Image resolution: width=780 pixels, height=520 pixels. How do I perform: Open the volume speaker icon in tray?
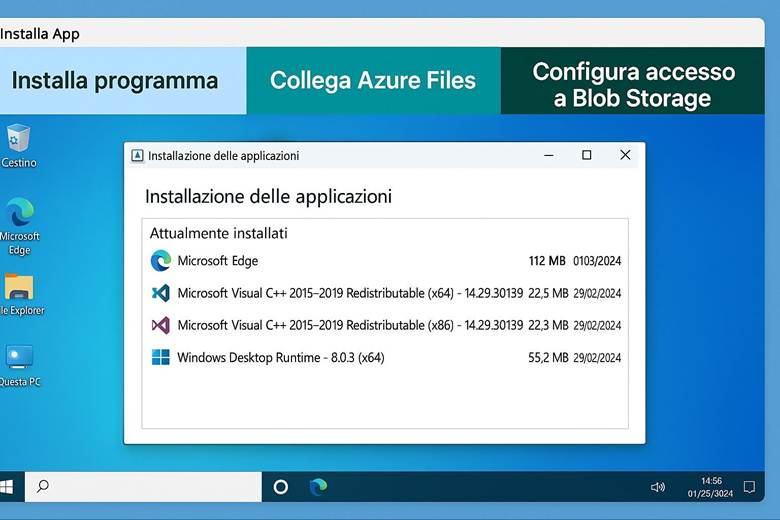point(658,487)
